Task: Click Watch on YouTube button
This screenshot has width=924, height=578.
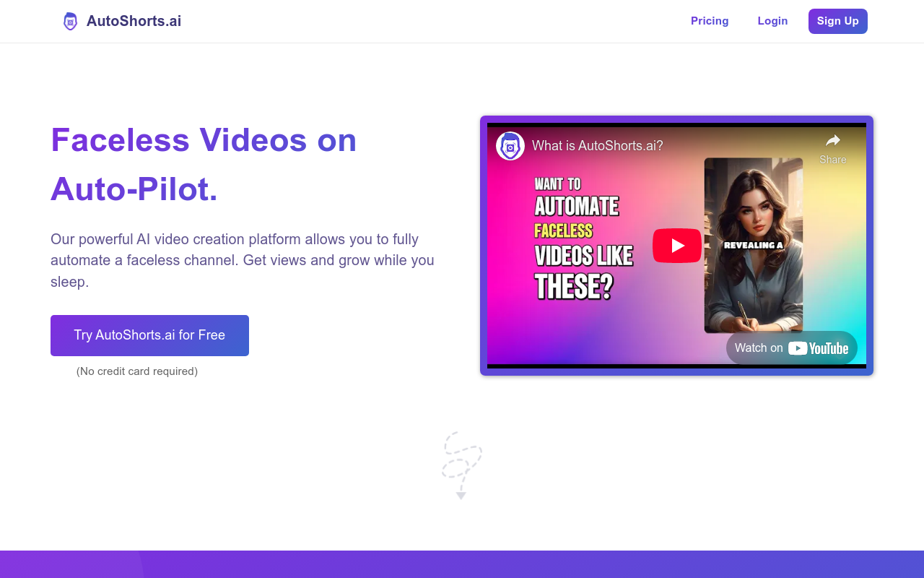Action: [791, 348]
